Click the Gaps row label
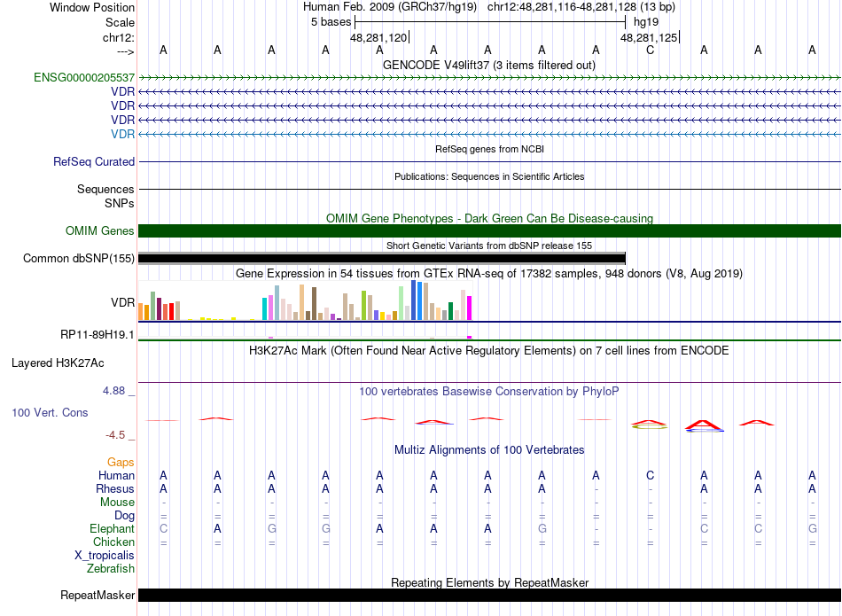Viewport: 842px width, 616px height. [121, 463]
